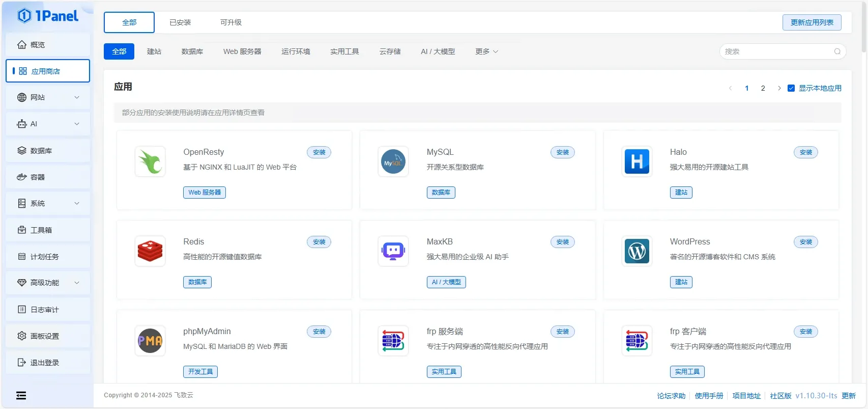
Task: Click the 1Panel logo
Action: (48, 16)
